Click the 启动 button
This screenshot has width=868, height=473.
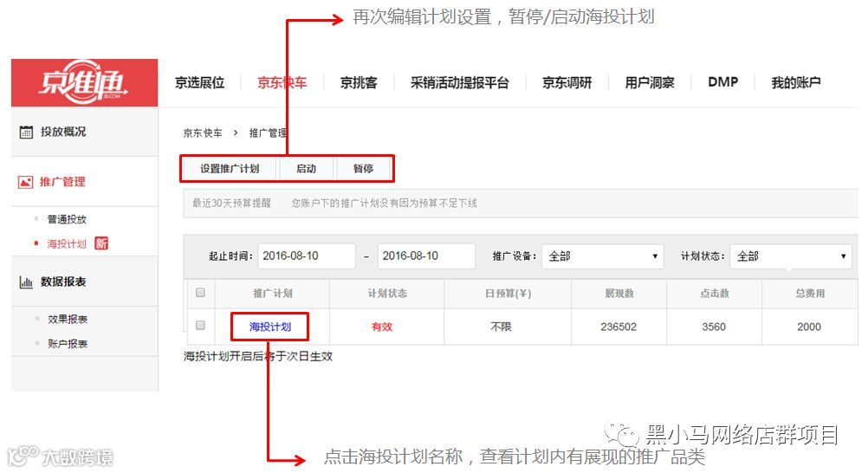(x=306, y=168)
